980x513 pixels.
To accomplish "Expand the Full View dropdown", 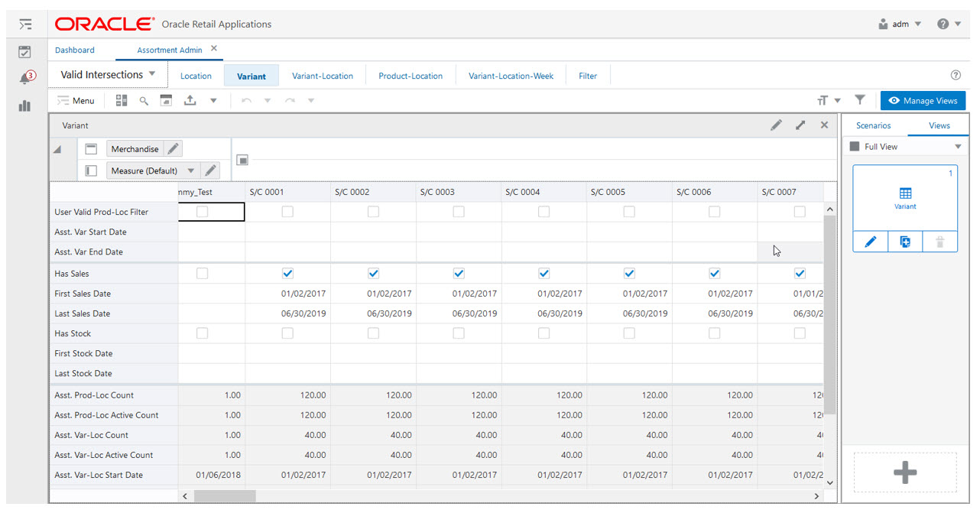I will [x=958, y=147].
